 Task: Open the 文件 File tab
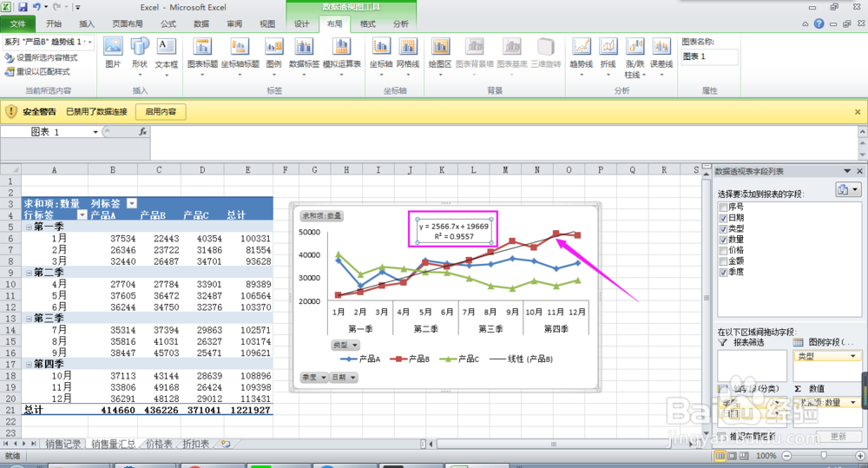[17, 23]
